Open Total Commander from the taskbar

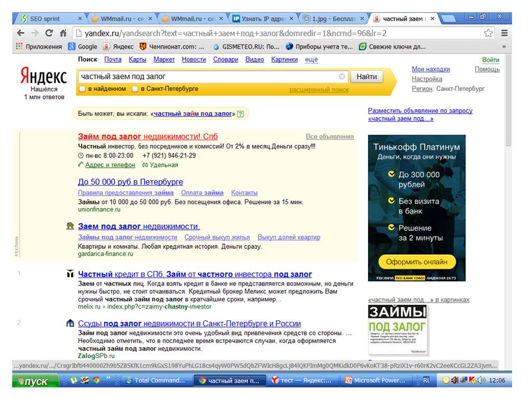[x=155, y=381]
